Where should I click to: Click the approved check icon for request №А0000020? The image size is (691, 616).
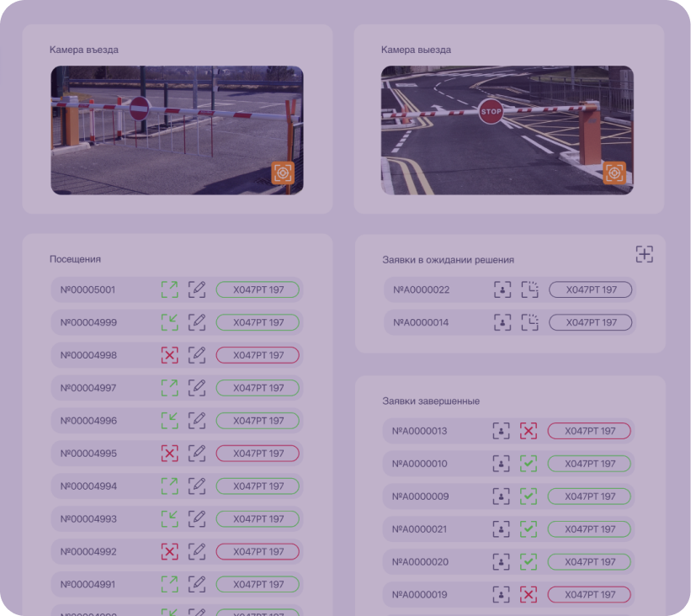point(528,562)
